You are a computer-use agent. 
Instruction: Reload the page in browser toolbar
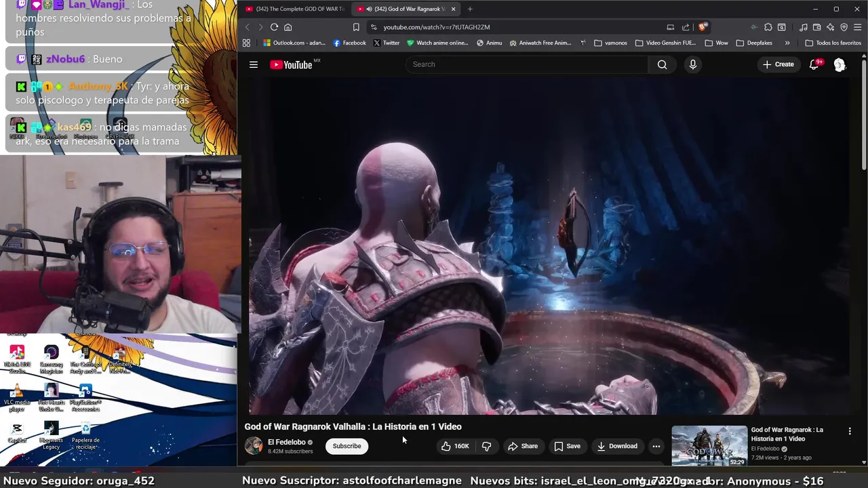click(x=274, y=27)
